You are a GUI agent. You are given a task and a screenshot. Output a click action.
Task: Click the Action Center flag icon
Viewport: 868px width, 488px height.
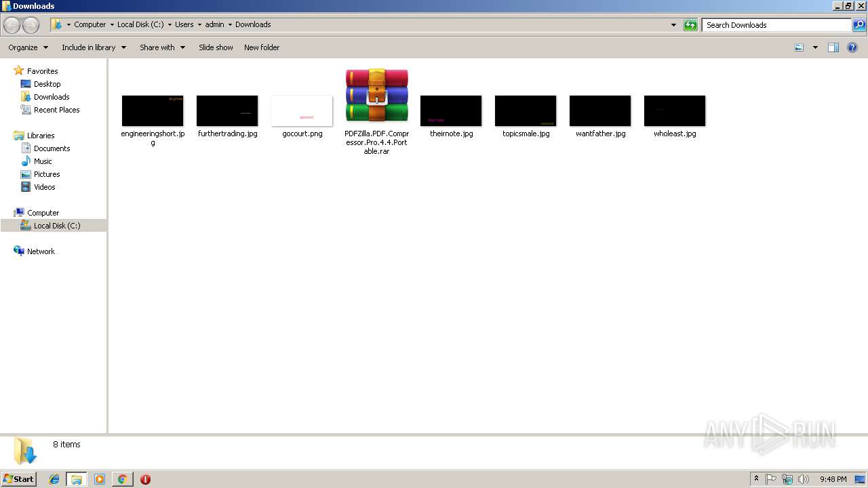coord(771,479)
